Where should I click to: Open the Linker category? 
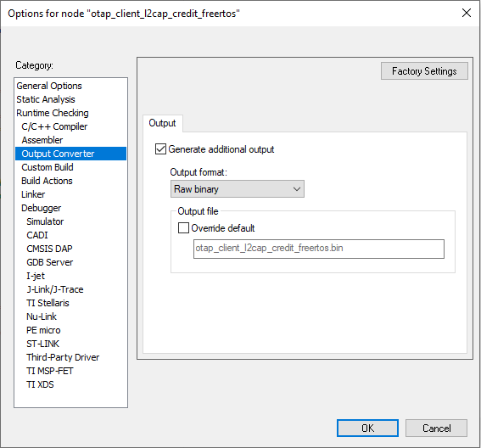[x=33, y=194]
